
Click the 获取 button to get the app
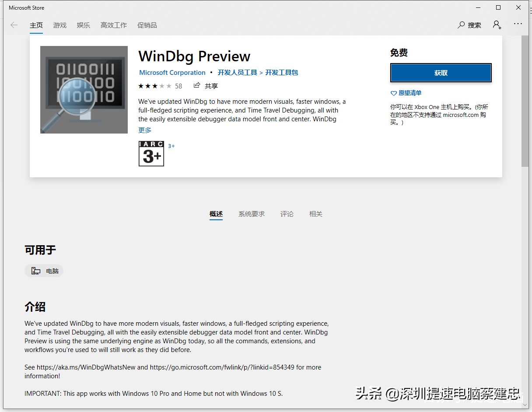(x=441, y=72)
